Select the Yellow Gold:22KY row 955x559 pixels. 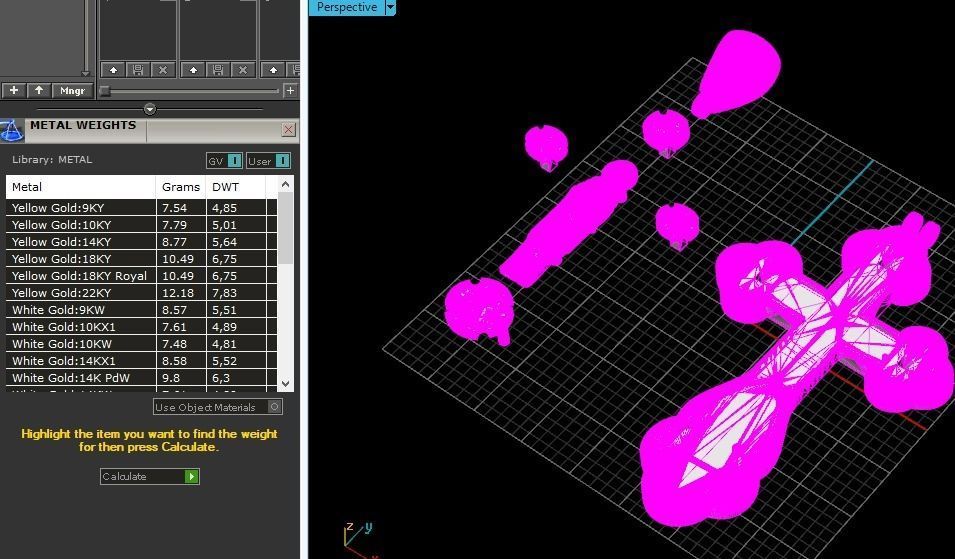pos(141,293)
